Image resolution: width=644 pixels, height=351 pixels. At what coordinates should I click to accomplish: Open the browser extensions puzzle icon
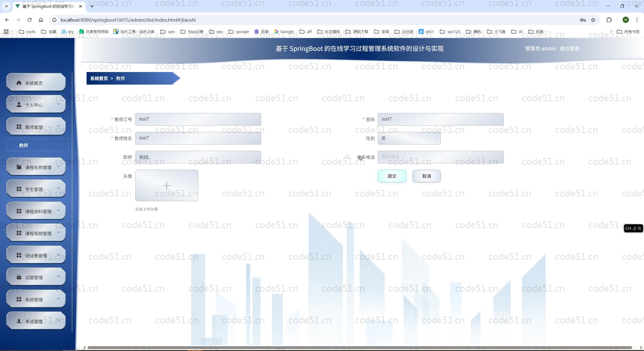[609, 20]
